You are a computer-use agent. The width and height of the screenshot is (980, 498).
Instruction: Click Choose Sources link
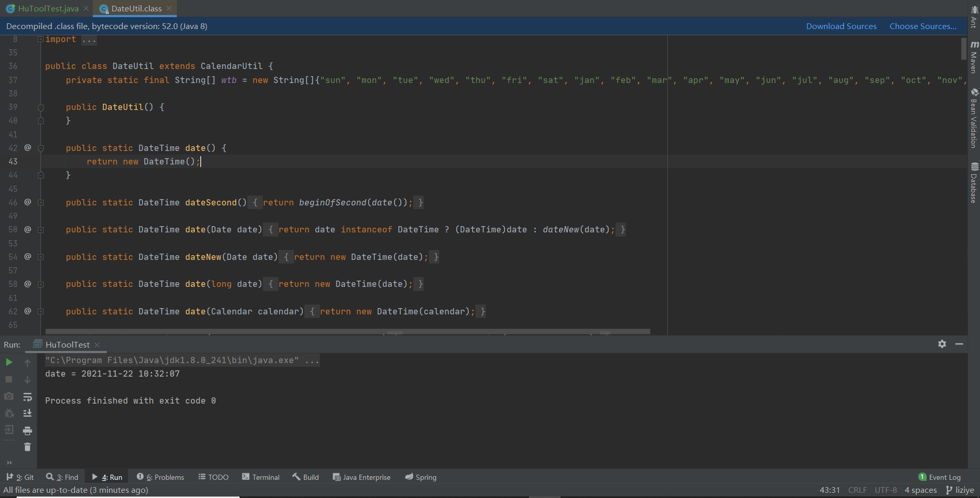pos(923,26)
